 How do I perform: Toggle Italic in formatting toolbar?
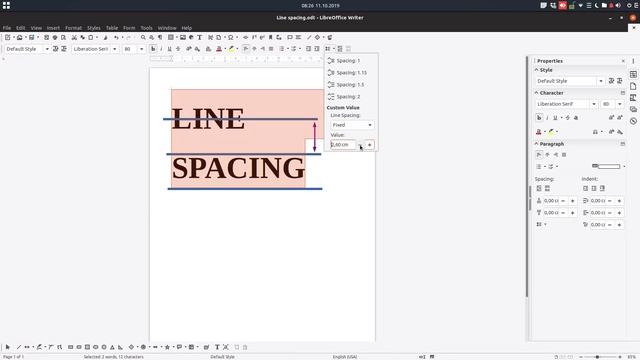pos(161,49)
